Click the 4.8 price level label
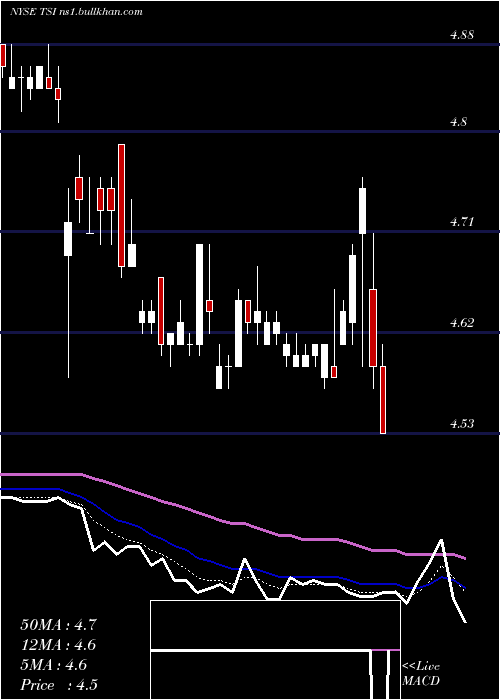This screenshot has width=500, height=700. point(458,121)
